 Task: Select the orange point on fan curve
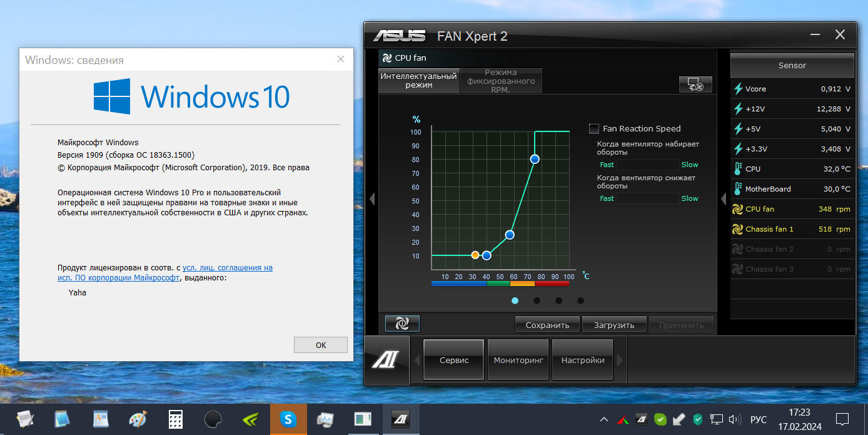(x=475, y=255)
